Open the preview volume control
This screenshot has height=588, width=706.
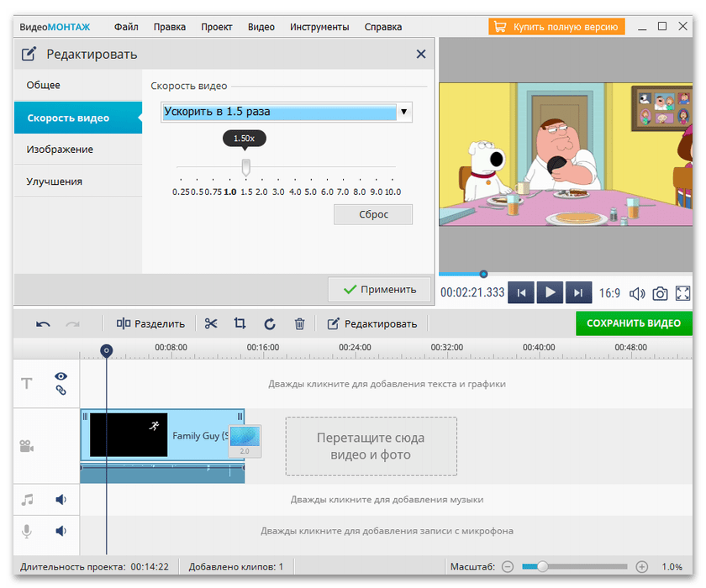(x=637, y=293)
